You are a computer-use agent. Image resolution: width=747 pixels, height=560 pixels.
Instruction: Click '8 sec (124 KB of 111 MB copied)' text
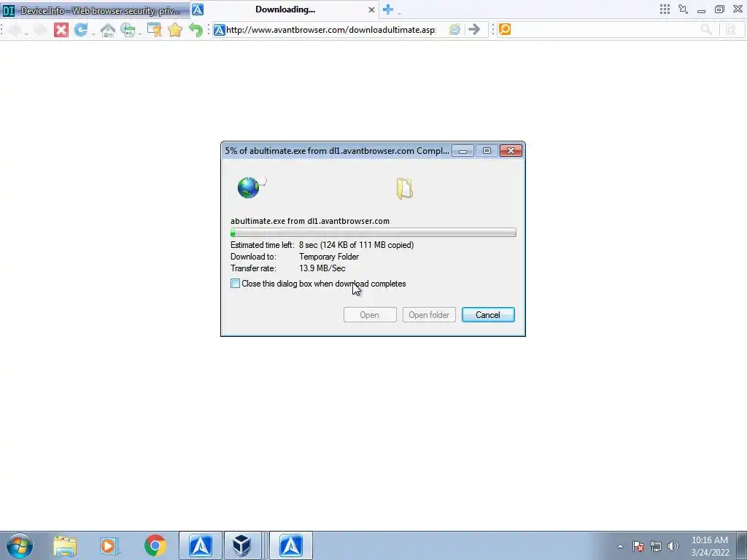356,245
